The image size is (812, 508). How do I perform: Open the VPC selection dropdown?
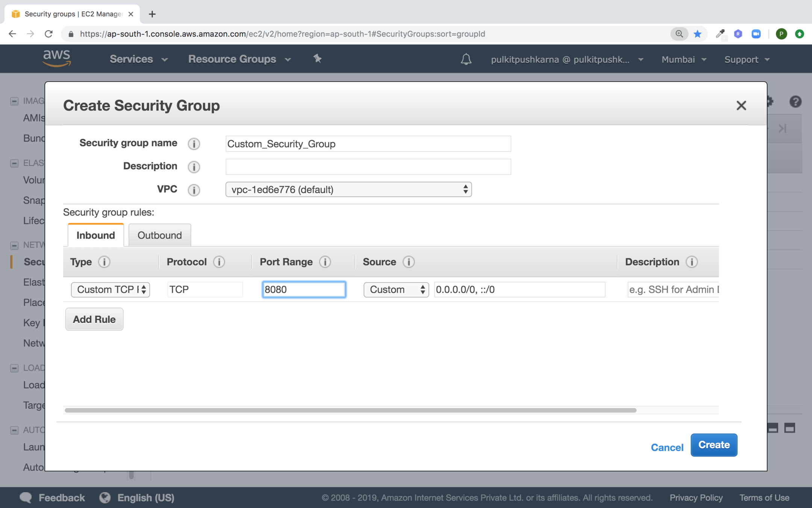[348, 190]
